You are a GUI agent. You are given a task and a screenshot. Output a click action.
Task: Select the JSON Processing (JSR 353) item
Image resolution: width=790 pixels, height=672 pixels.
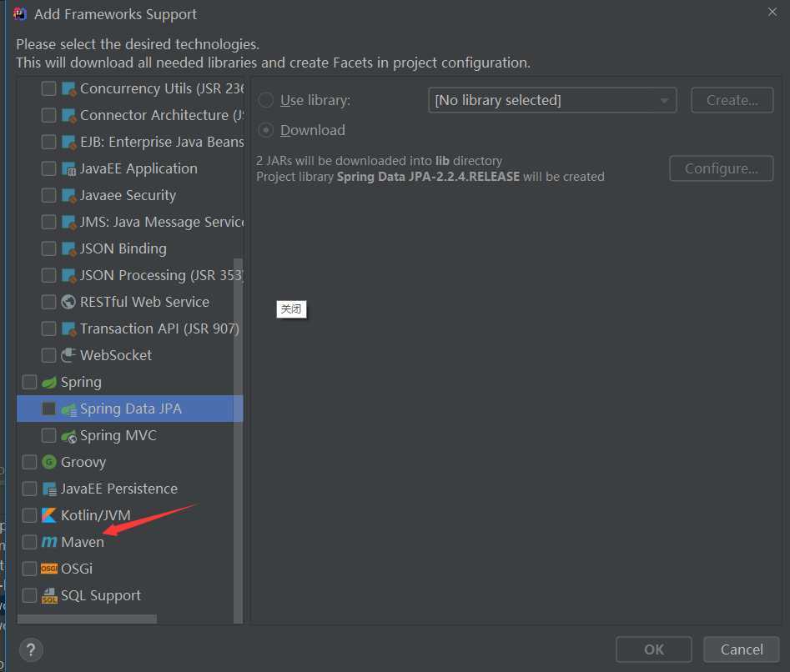tap(130, 275)
